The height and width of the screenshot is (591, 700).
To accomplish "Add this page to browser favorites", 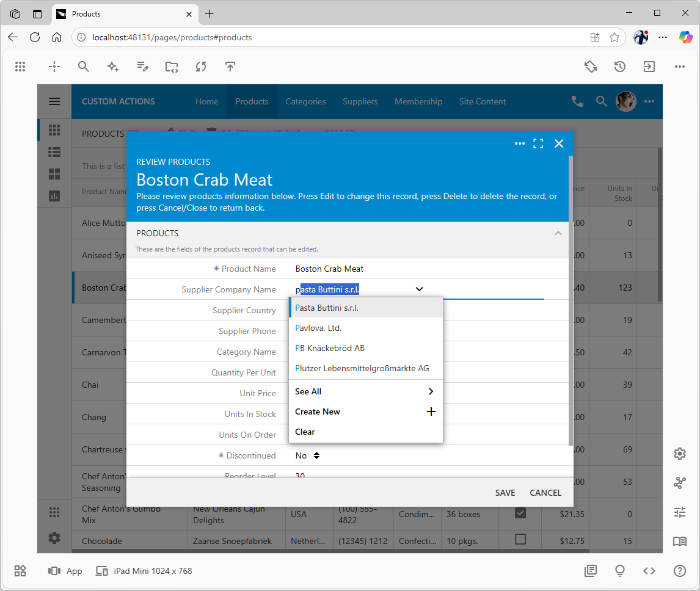I will coord(614,37).
